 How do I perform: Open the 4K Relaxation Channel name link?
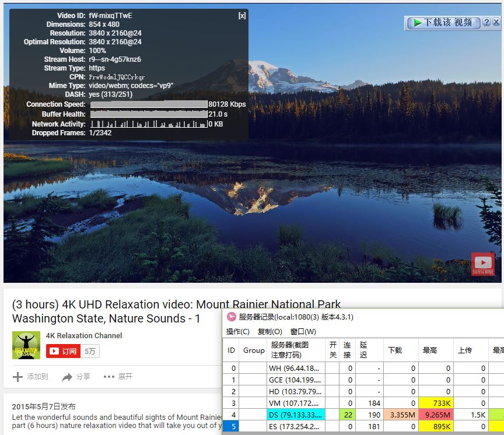84,335
